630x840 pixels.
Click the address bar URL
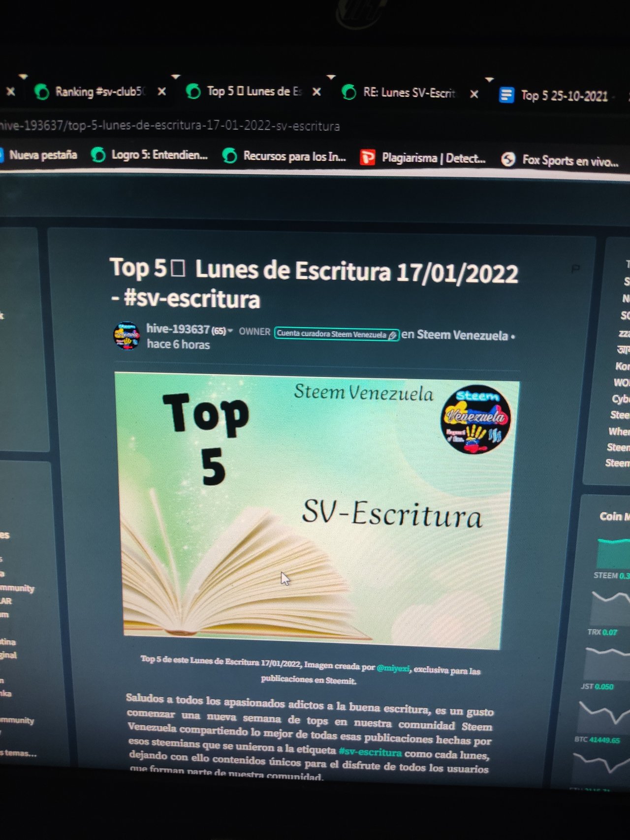[x=170, y=126]
